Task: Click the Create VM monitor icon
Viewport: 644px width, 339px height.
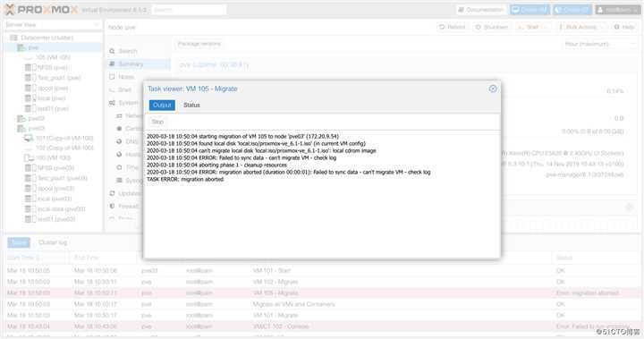Action: 515,10
